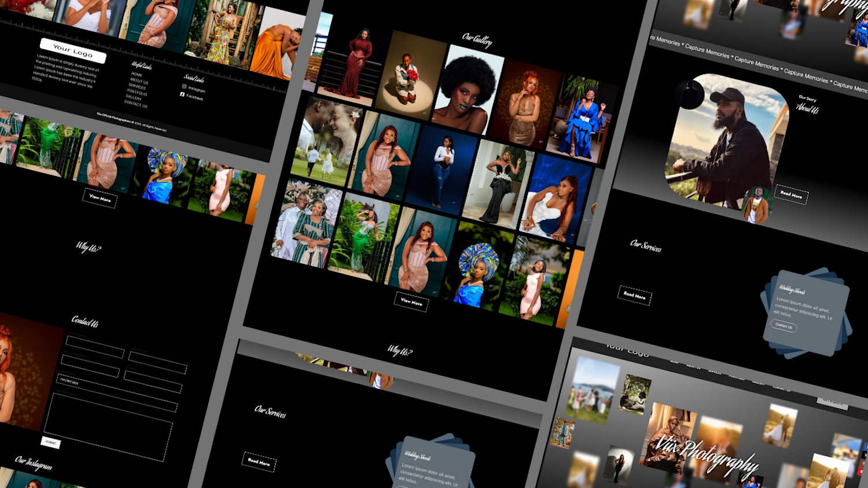Screen dimensions: 868x488
Task: Select PORTFOLIO in bottom-right page navbar
Action: [737, 377]
